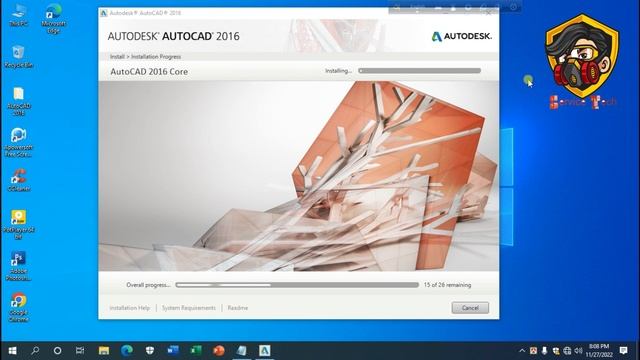640x360 pixels.
Task: Select the PotPlayer 64 bit desktop shortcut
Action: point(18,224)
